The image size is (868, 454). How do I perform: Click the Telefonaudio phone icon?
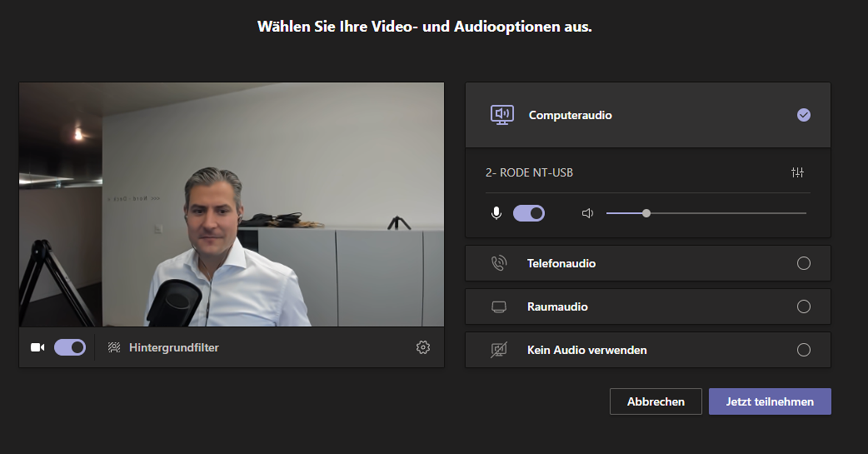pos(499,263)
